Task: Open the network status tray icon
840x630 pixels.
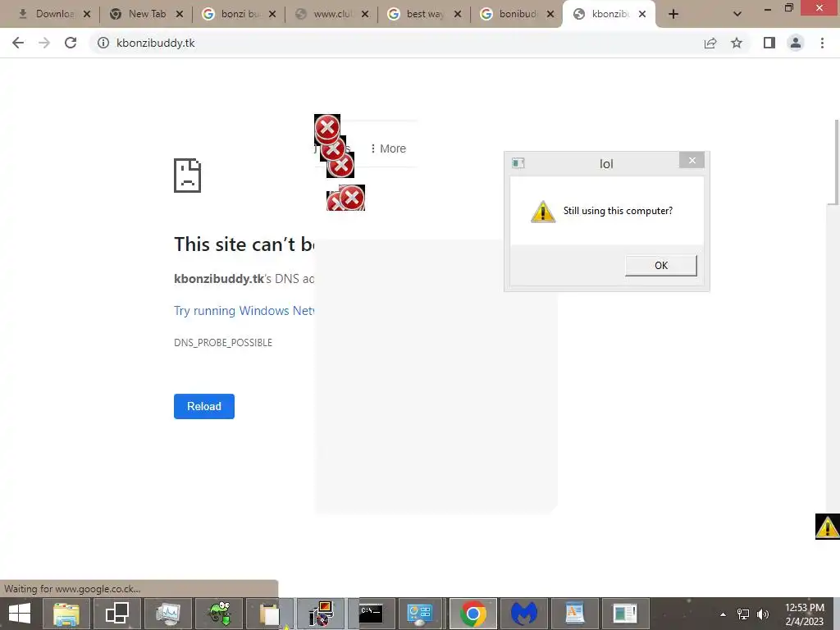Action: click(x=743, y=614)
